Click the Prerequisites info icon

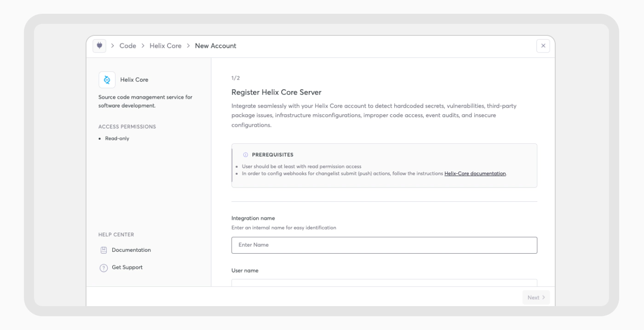[x=245, y=155]
